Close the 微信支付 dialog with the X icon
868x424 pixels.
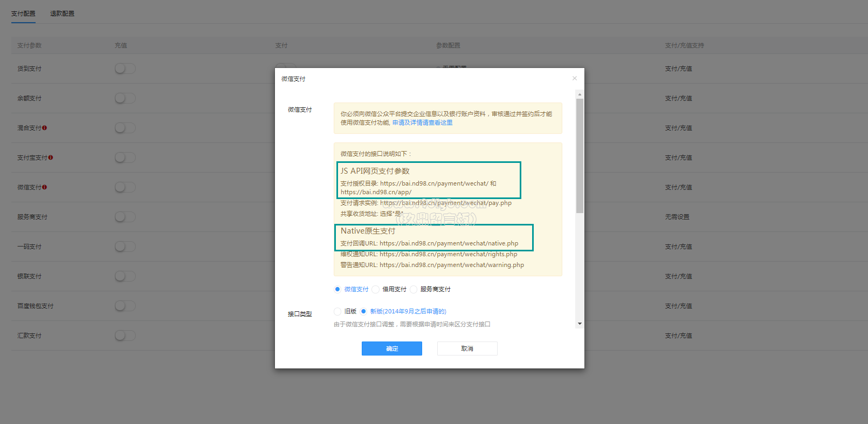point(575,78)
